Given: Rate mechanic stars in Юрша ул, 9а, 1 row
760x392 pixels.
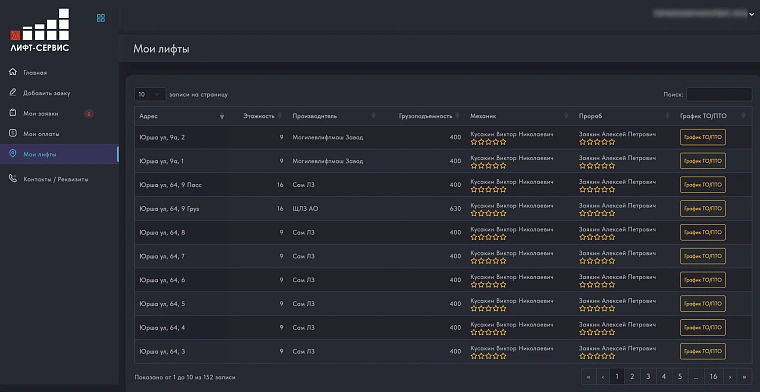Looking at the screenshot, I should 489,166.
